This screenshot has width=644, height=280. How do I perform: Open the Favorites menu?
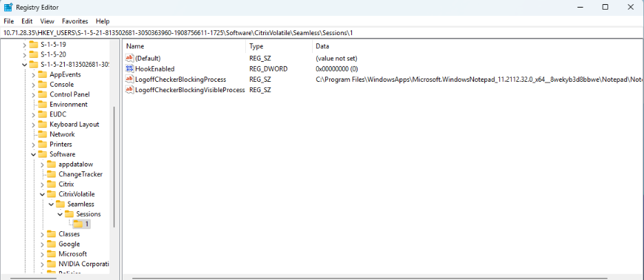coord(75,21)
